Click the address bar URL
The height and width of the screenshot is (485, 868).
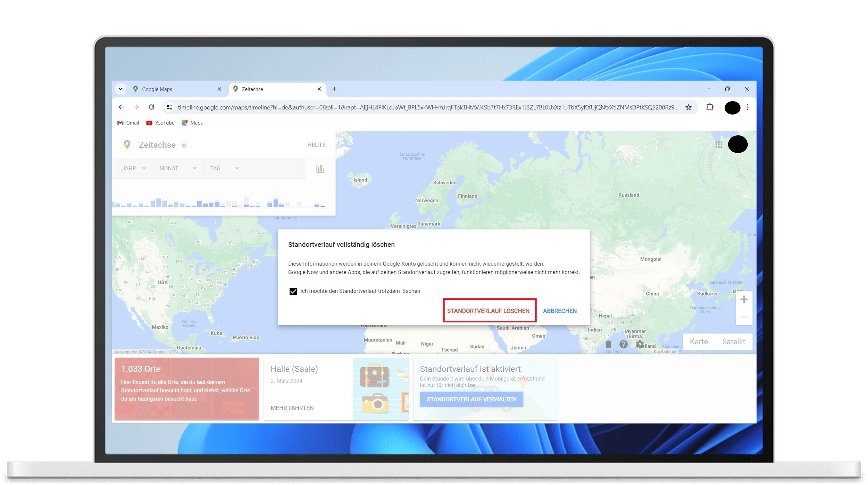428,107
